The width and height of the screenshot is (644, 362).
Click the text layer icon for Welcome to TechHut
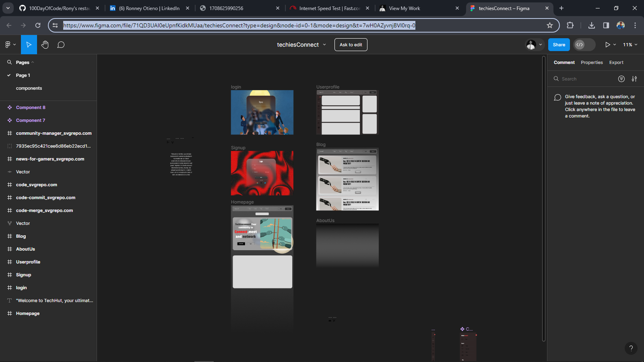click(10, 300)
